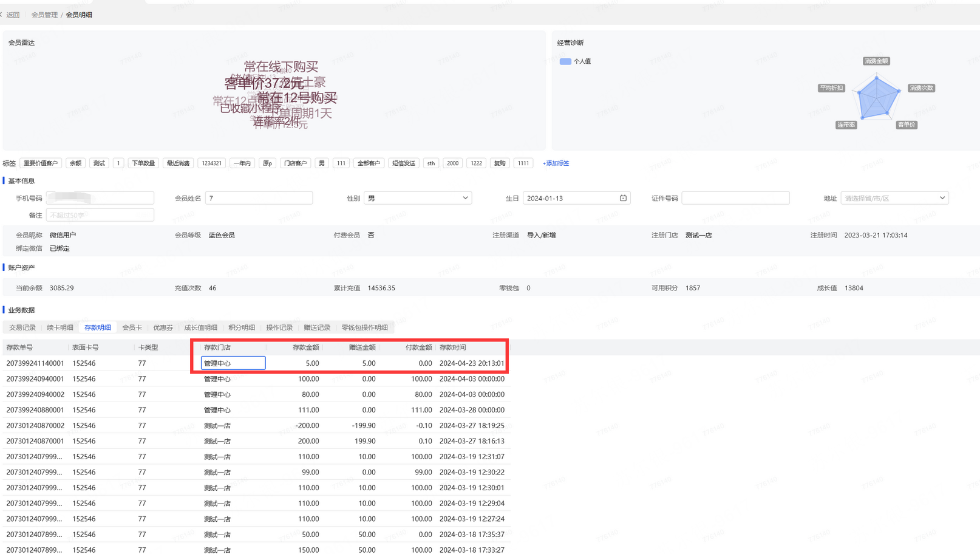Click the 连带率 radar chart label

pyautogui.click(x=846, y=125)
